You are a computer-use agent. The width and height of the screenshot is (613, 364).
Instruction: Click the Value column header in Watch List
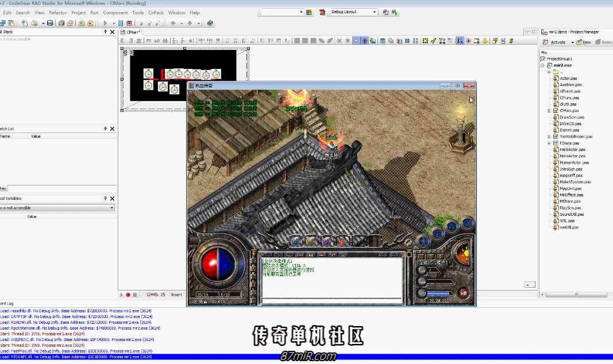[x=36, y=136]
